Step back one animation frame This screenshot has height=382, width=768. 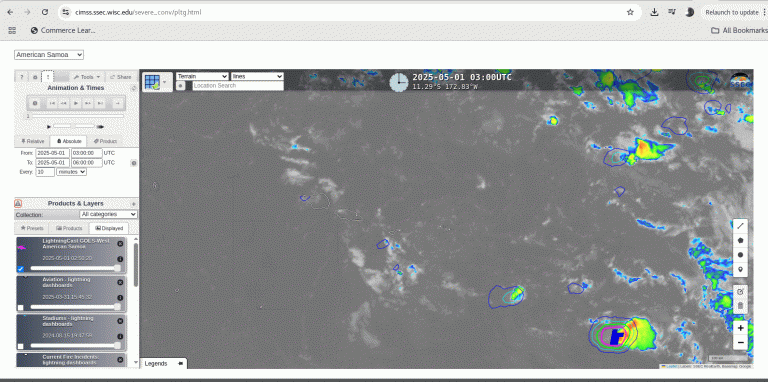(64, 103)
